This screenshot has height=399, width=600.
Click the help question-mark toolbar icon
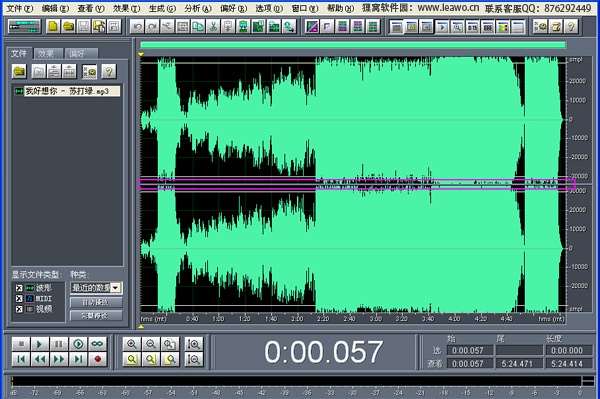(x=571, y=27)
